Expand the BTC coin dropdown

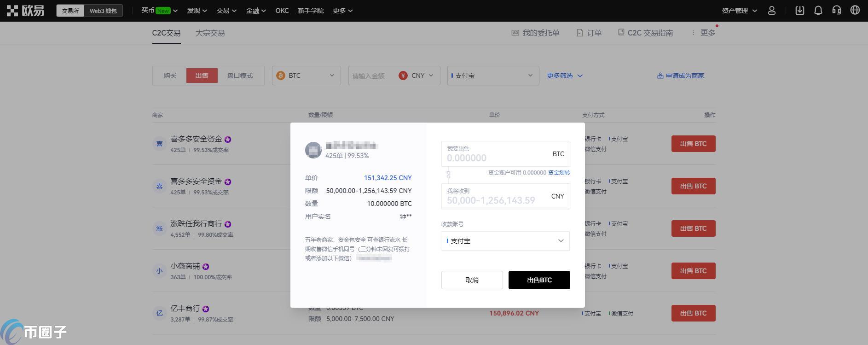pyautogui.click(x=307, y=76)
